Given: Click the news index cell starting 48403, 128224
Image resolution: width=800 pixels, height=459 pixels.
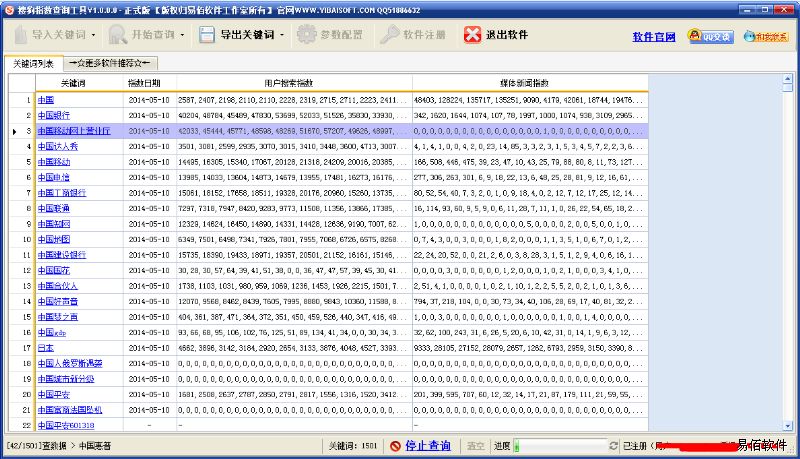Looking at the screenshot, I should pyautogui.click(x=530, y=100).
